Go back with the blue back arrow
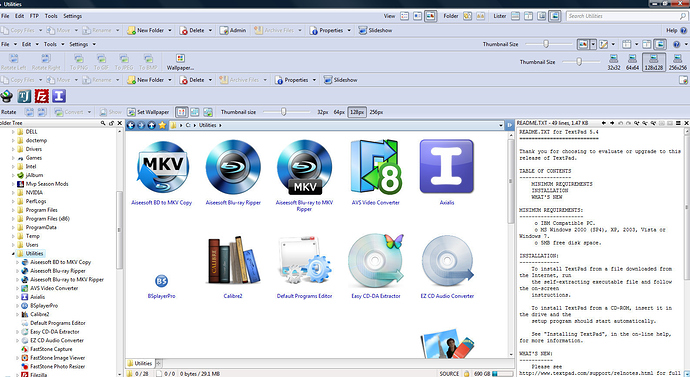 click(x=131, y=125)
